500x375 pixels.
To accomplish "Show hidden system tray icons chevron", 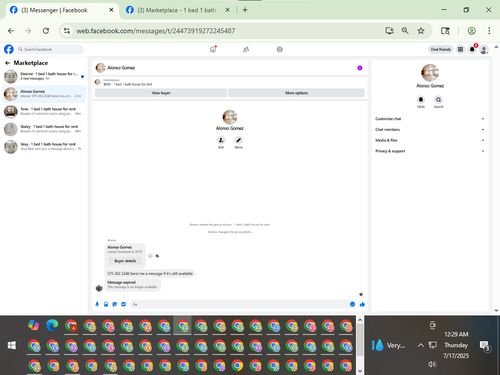I will point(421,345).
